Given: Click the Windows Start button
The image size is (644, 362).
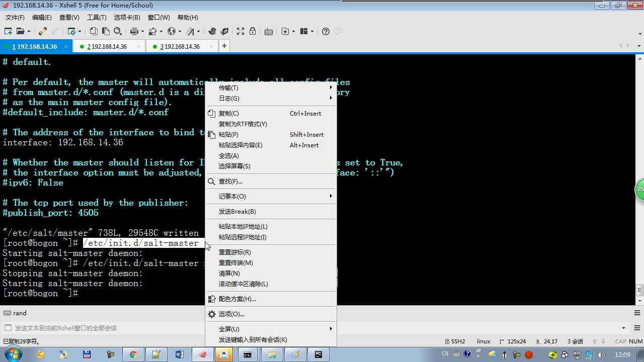Looking at the screenshot, I should click(12, 354).
